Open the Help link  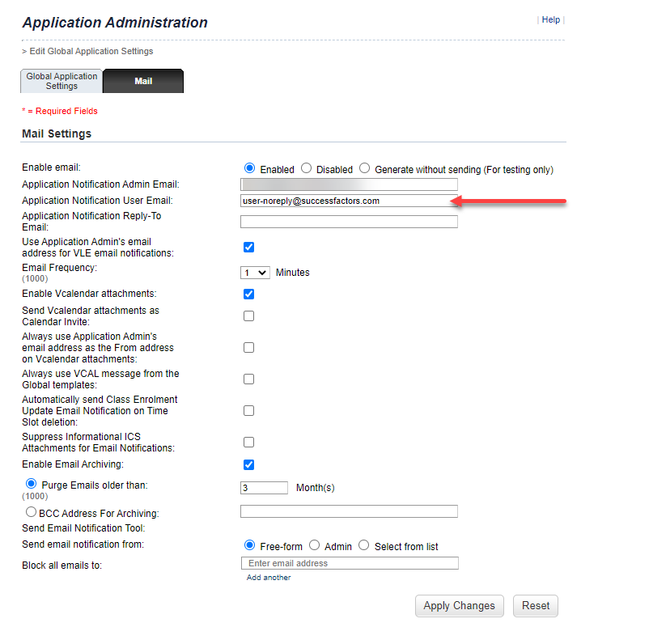(x=550, y=19)
